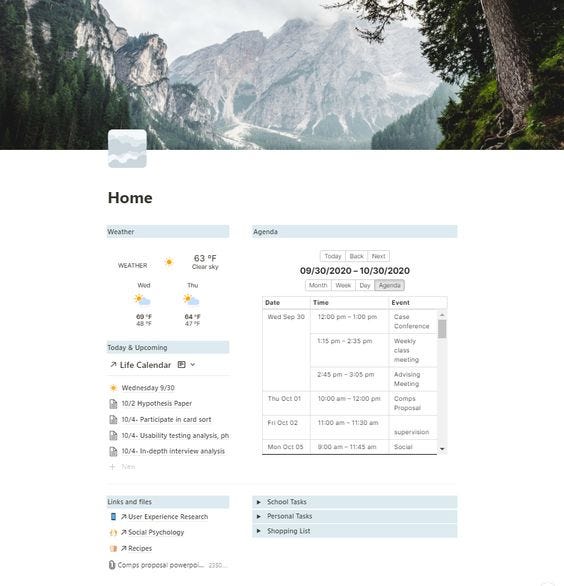The width and height of the screenshot is (564, 586).
Task: Click page icon for In-depth interview analysis
Action: pyautogui.click(x=113, y=451)
